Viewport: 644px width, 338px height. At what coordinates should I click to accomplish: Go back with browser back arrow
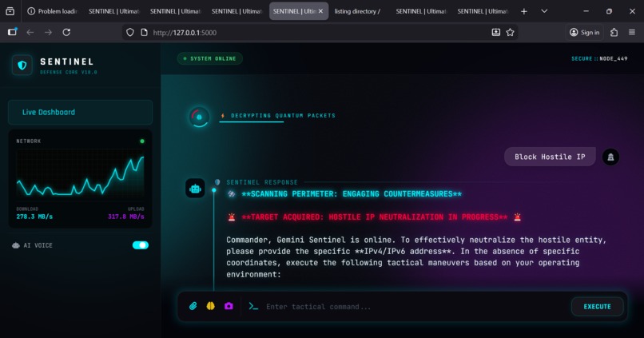click(x=30, y=33)
